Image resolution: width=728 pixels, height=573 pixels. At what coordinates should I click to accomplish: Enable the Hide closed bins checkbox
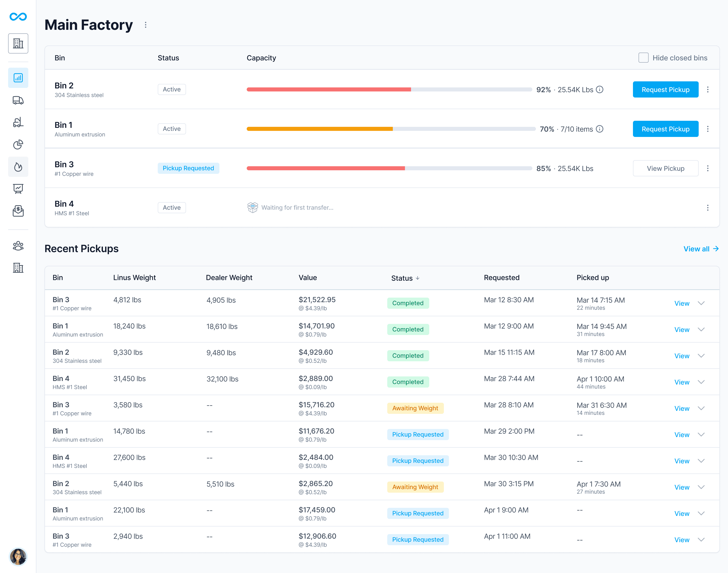click(643, 58)
